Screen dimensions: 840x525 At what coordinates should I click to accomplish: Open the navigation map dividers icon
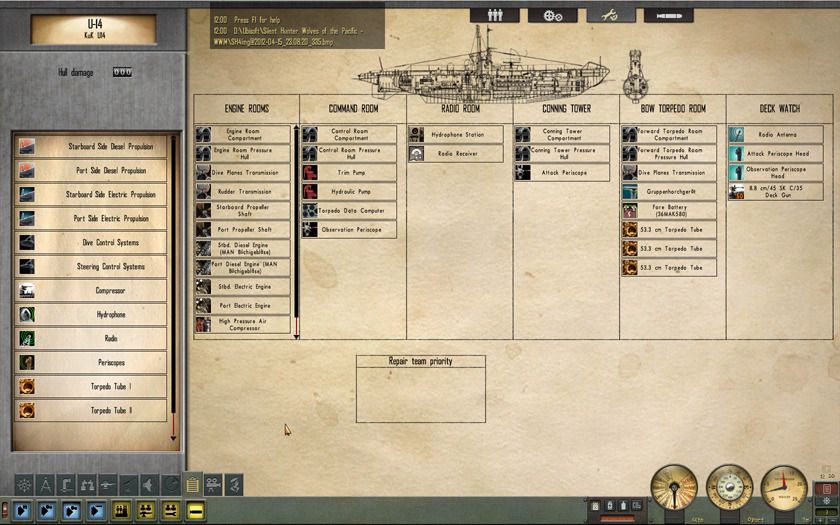[x=46, y=485]
